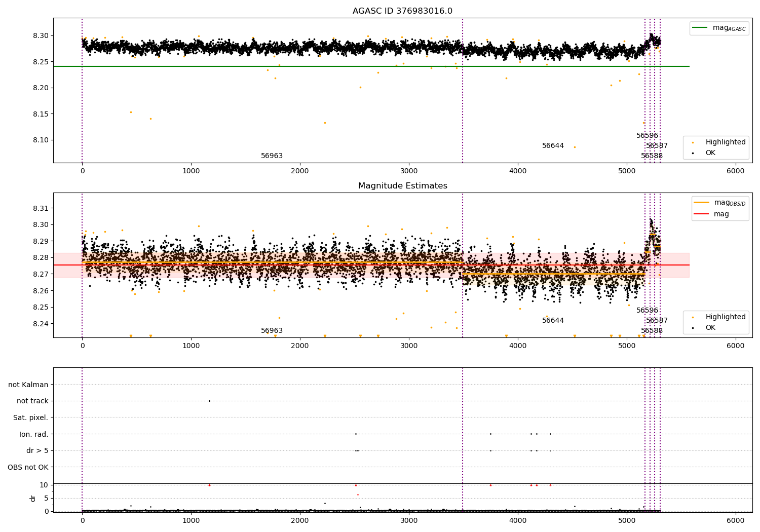Viewport: 760px width, 532px height.
Task: Click the "OBS not OK" row label
Action: (28, 467)
